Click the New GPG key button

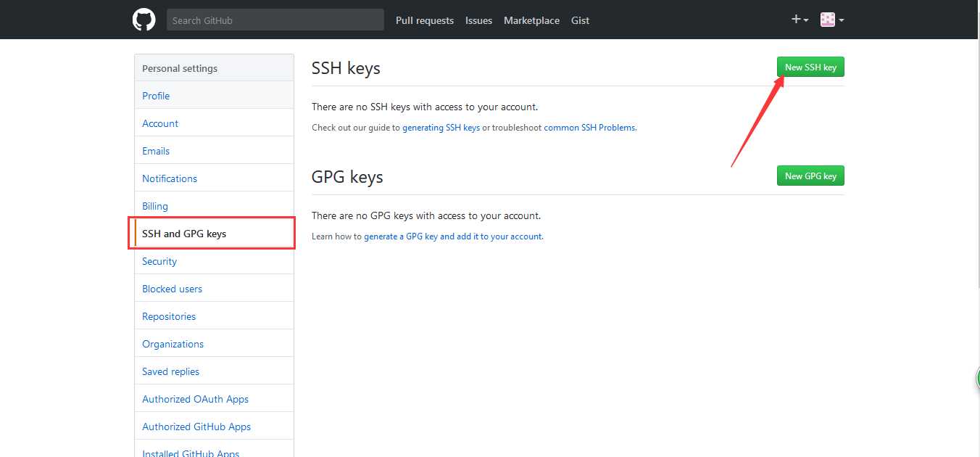click(x=810, y=176)
